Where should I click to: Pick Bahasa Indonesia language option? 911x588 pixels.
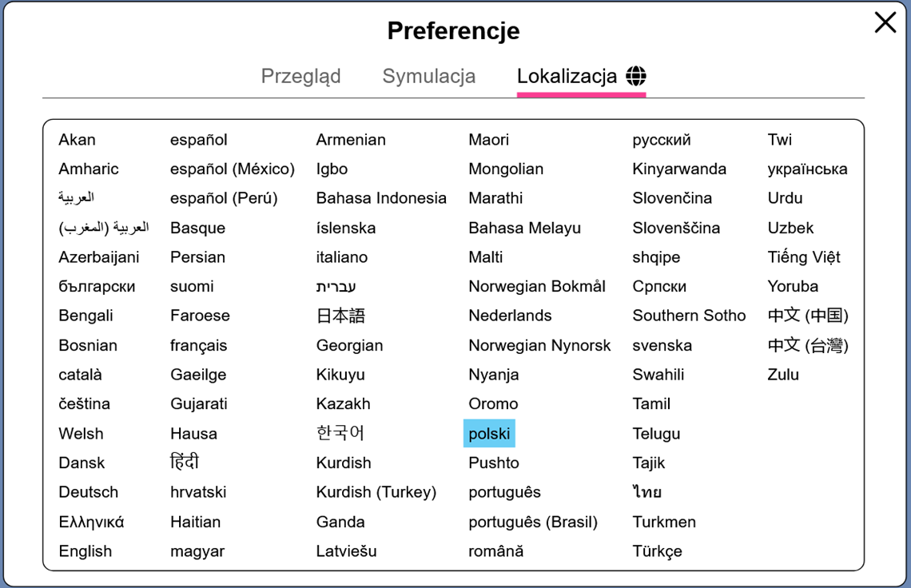381,198
